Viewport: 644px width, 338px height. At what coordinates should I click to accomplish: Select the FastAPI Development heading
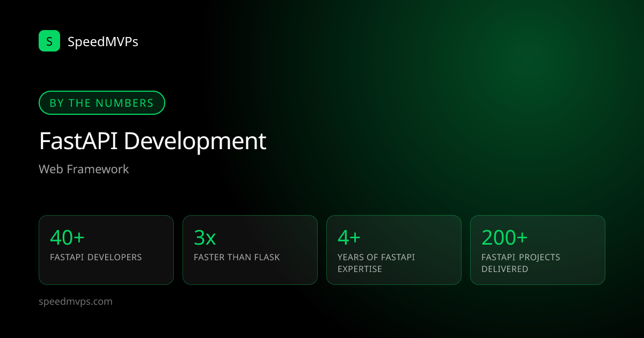click(x=152, y=142)
